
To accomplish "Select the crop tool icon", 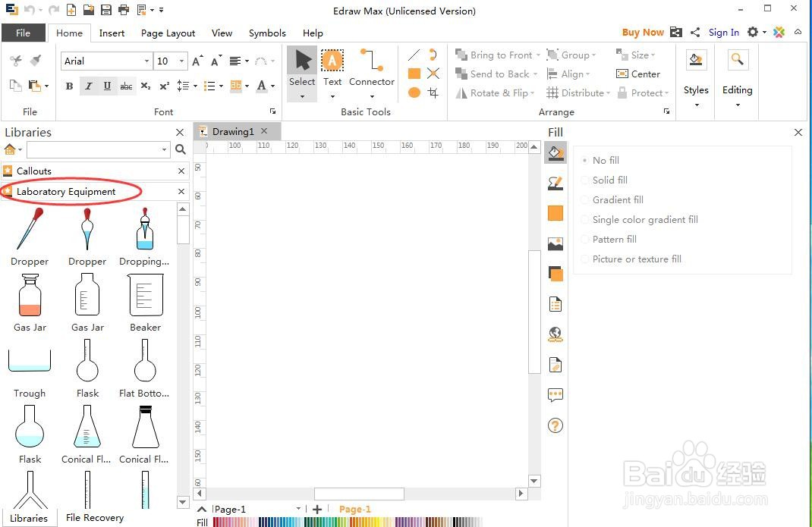I will [x=433, y=93].
